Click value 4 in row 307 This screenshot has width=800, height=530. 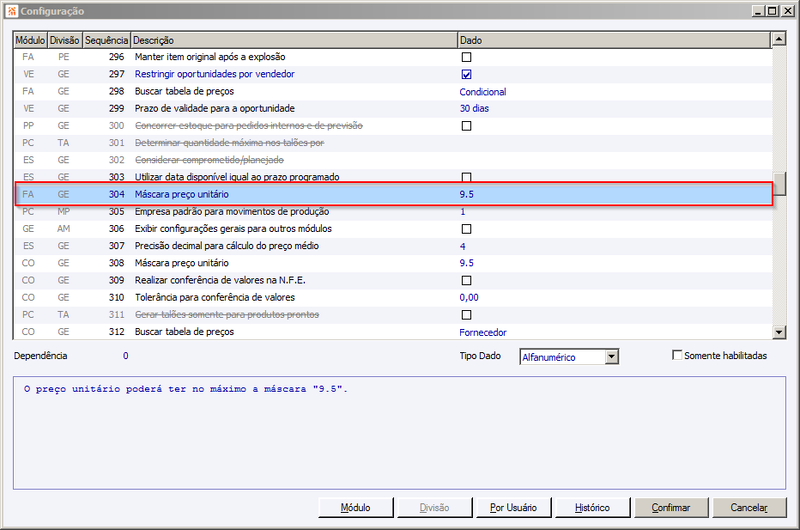pyautogui.click(x=462, y=246)
